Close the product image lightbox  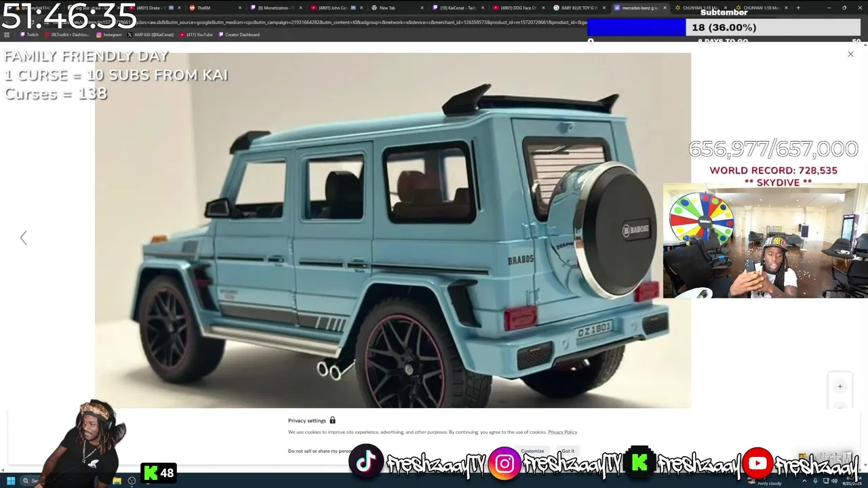point(850,54)
